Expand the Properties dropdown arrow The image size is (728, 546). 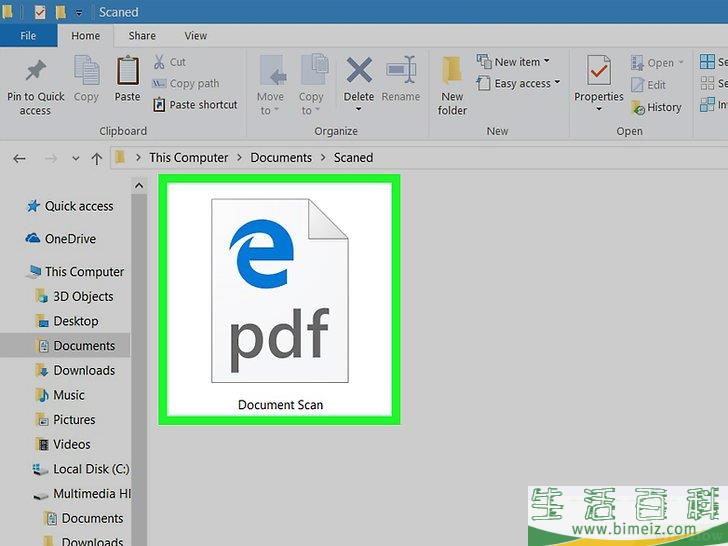pyautogui.click(x=599, y=110)
